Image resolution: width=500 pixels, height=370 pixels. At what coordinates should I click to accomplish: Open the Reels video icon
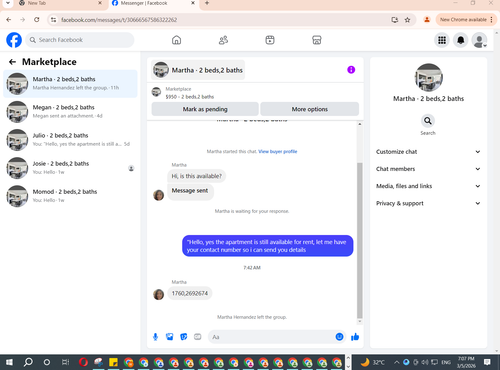pos(270,40)
